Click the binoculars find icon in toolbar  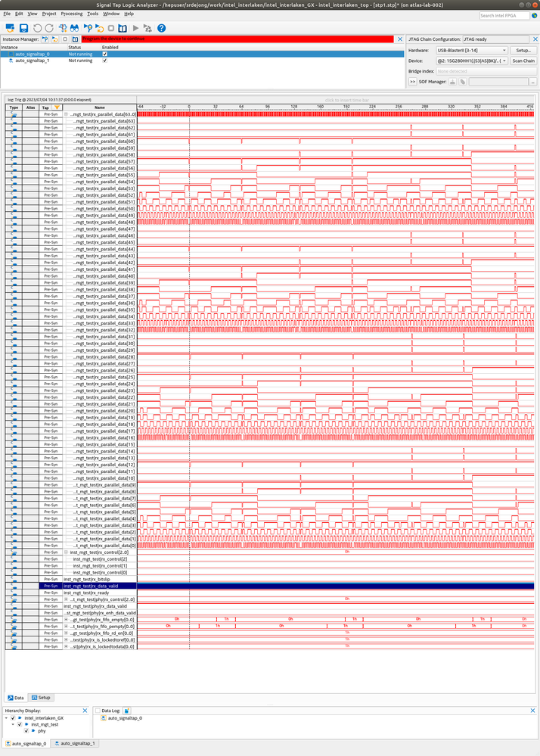point(74,28)
